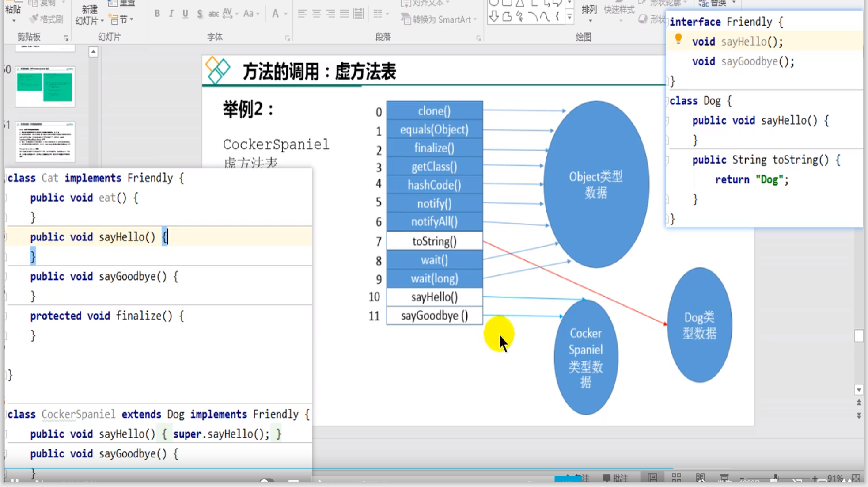The height and width of the screenshot is (487, 868).
Task: Click the return "Dog"; line in code
Action: click(x=752, y=179)
